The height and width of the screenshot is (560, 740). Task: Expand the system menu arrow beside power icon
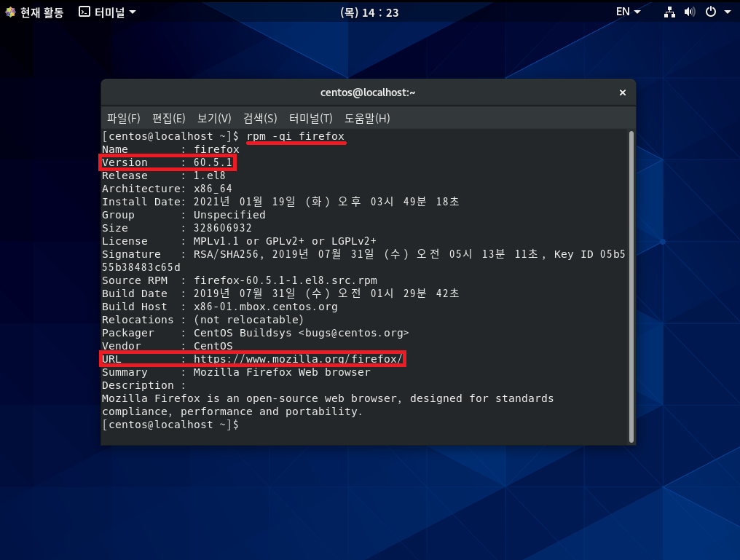click(728, 12)
